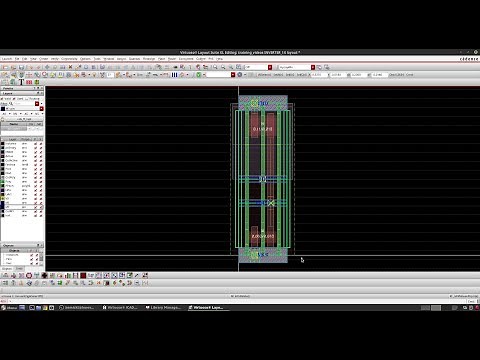The image size is (480, 360).
Task: Toggle the Used checkbox in Layers palette
Action: pyautogui.click(x=14, y=99)
